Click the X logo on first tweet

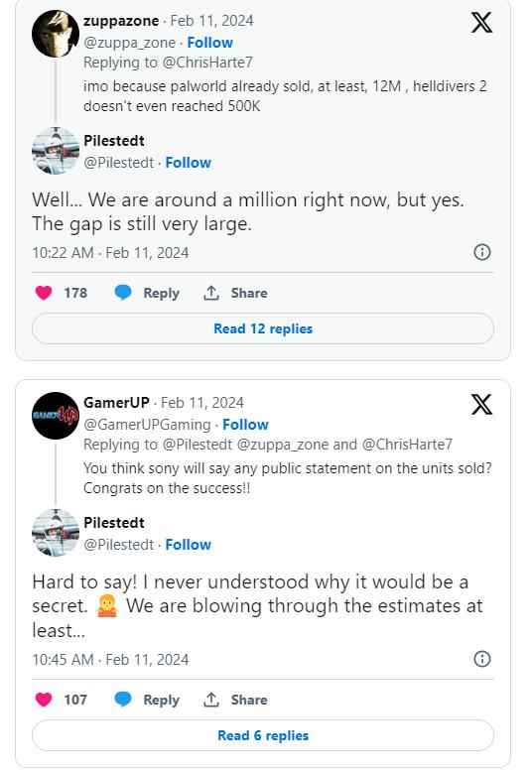point(481,23)
